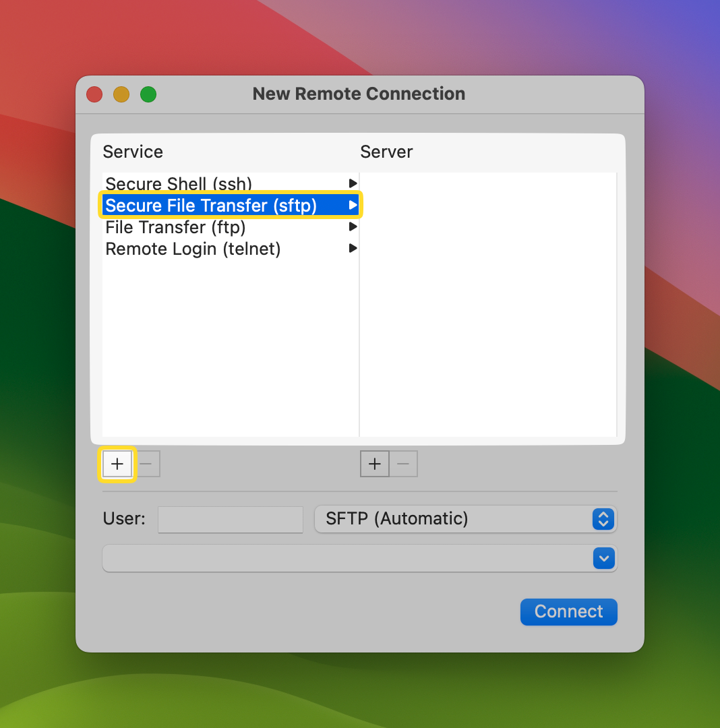This screenshot has height=728, width=720.
Task: Click the disclosure arrow beside Secure Shell (ssh)
Action: coord(353,183)
